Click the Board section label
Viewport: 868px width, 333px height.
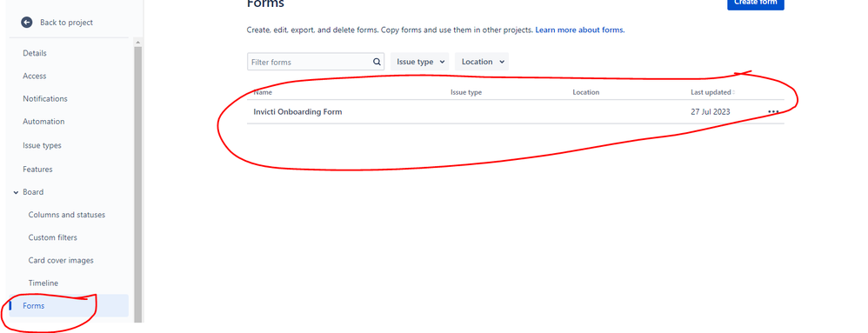pos(33,192)
